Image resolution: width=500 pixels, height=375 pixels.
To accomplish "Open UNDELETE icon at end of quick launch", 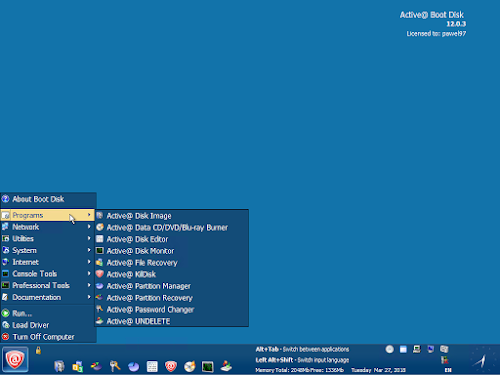I will point(226,366).
